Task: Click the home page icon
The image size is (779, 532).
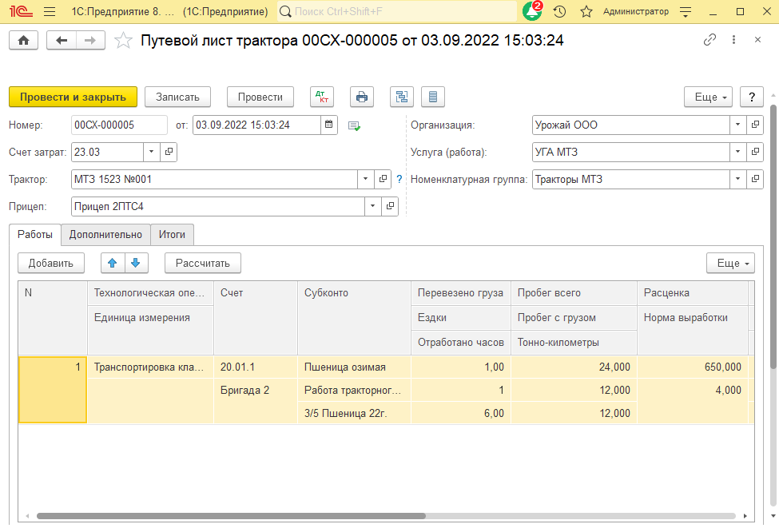Action: tap(23, 41)
